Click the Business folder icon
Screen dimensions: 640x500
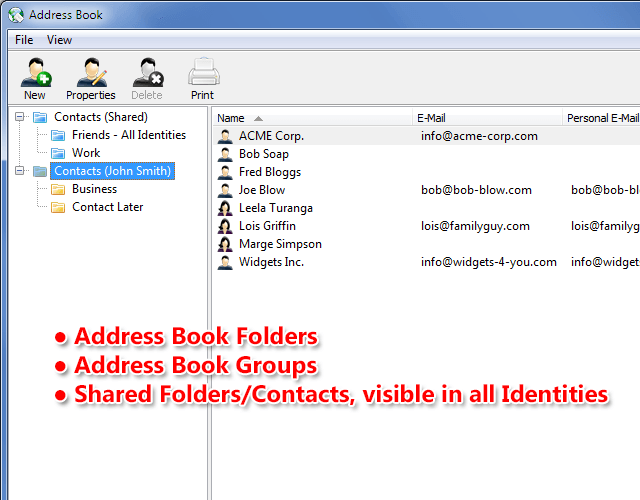click(58, 189)
